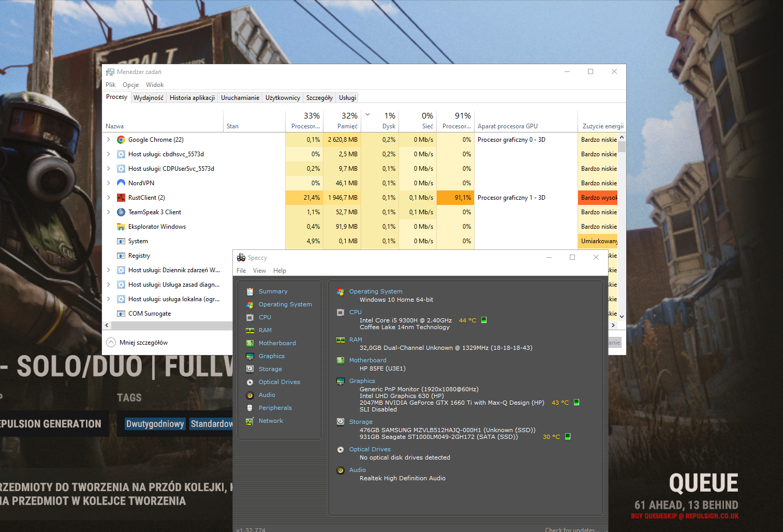Select Operating System in Speccy sidebar

(x=285, y=304)
